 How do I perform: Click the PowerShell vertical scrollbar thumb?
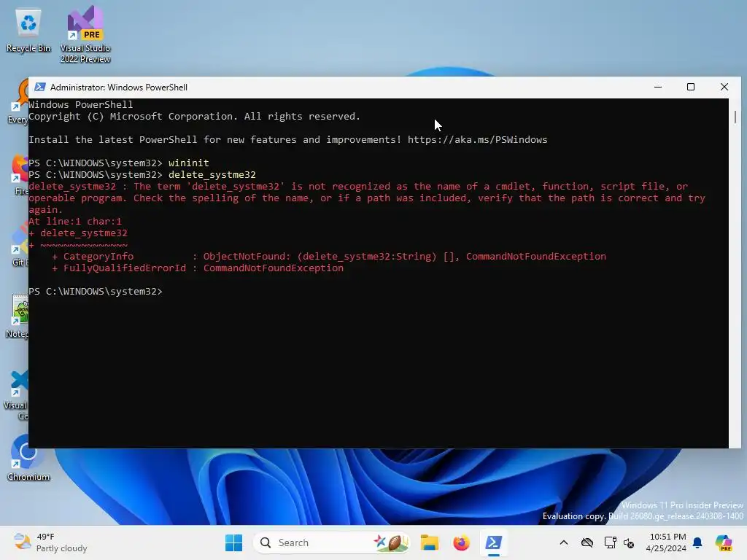tap(735, 117)
